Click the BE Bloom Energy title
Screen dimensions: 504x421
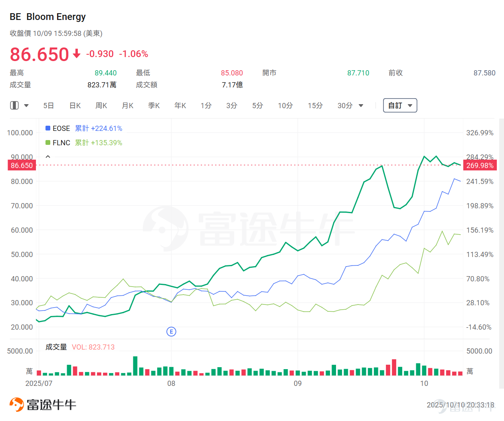(47, 17)
